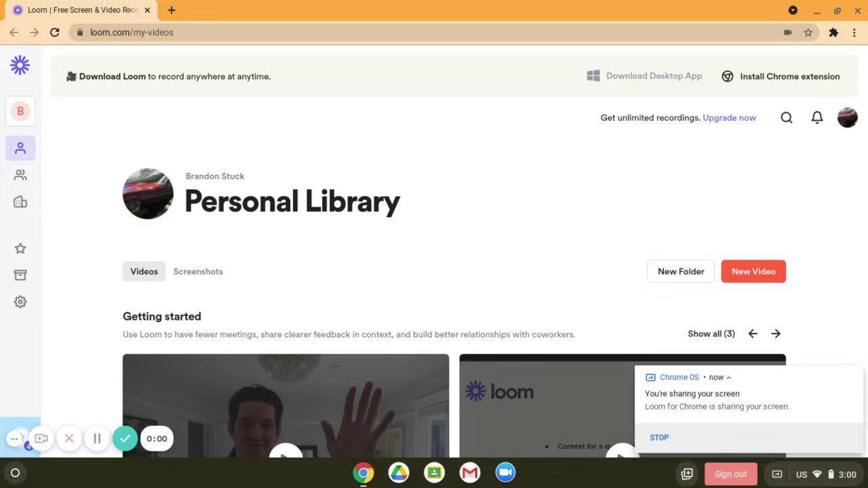Open the Team Library people icon
Viewport: 868px width, 488px height.
(x=20, y=175)
